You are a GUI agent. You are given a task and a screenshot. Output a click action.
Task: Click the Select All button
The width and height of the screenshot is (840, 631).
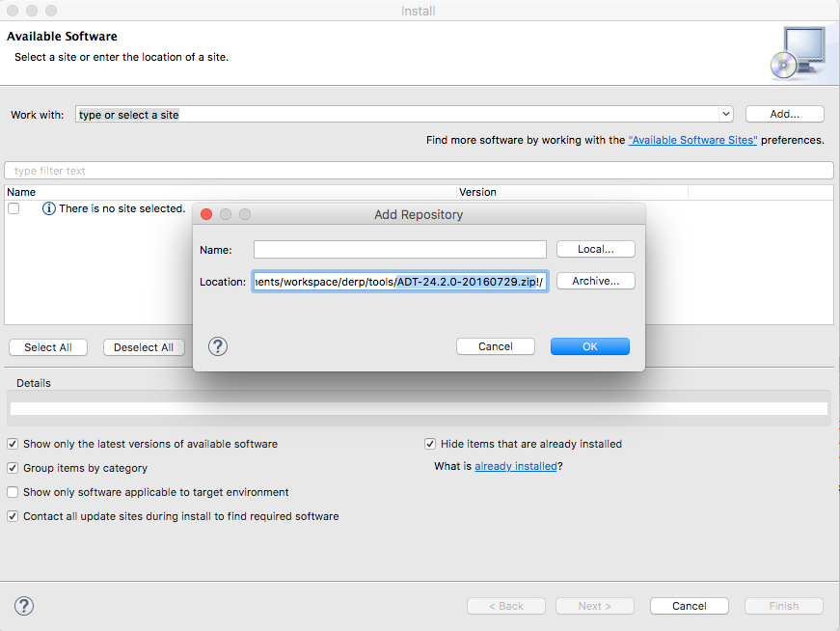point(48,347)
